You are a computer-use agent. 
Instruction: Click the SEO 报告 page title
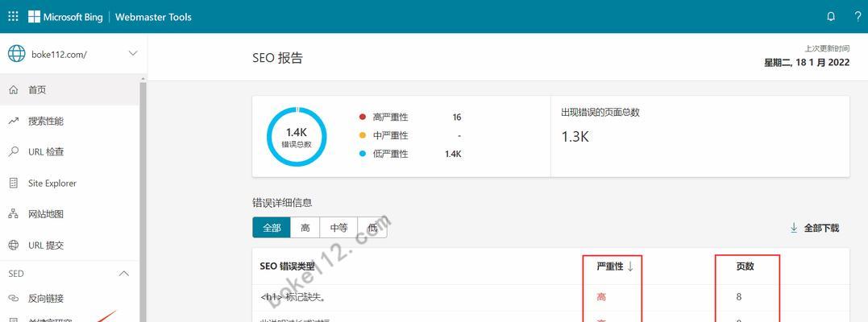(277, 57)
